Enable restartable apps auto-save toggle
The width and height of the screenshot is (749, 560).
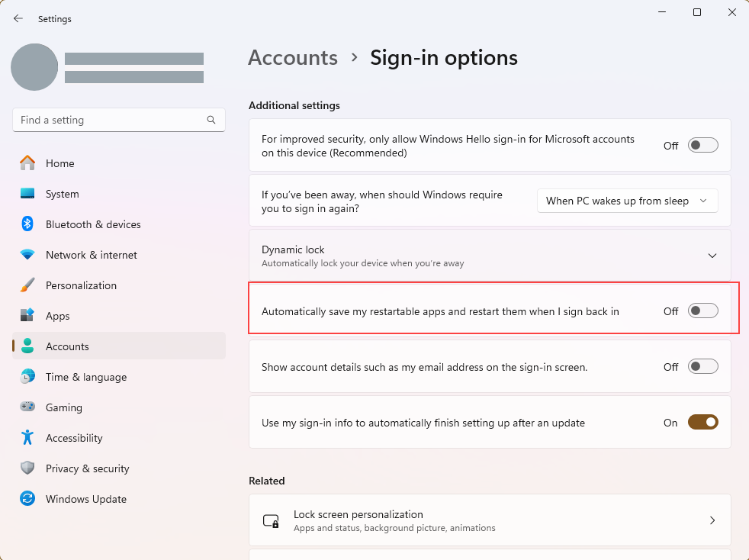(702, 311)
